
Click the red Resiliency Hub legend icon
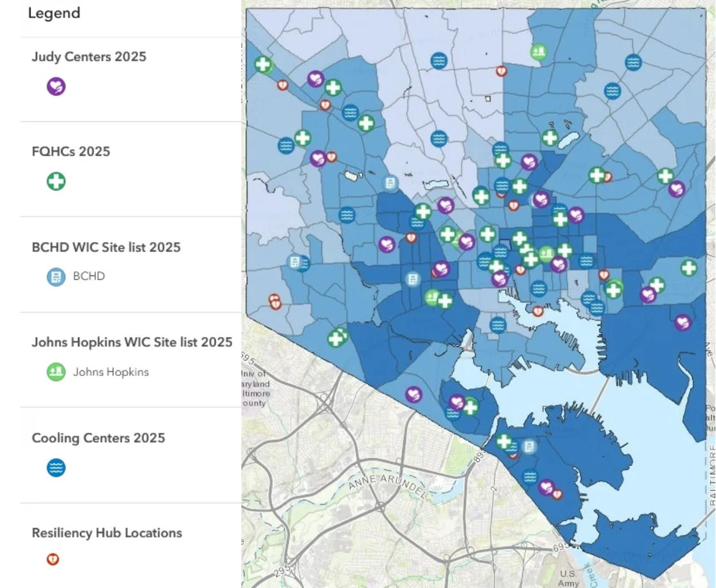tap(53, 559)
